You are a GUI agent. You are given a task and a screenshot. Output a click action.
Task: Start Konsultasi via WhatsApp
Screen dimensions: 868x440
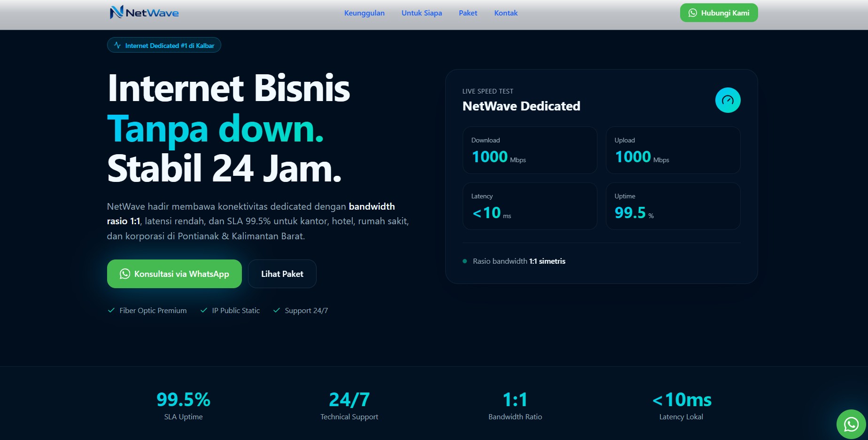[174, 274]
